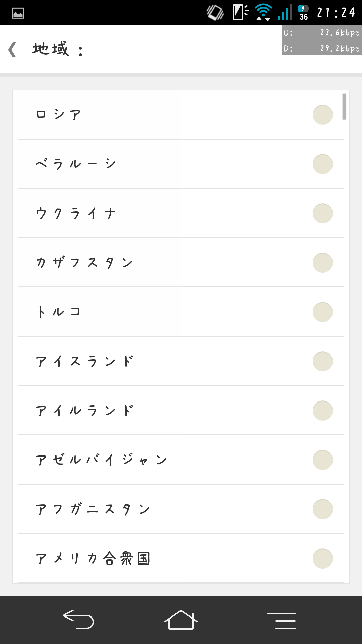Tap the Wi-Fi status icon

[263, 13]
